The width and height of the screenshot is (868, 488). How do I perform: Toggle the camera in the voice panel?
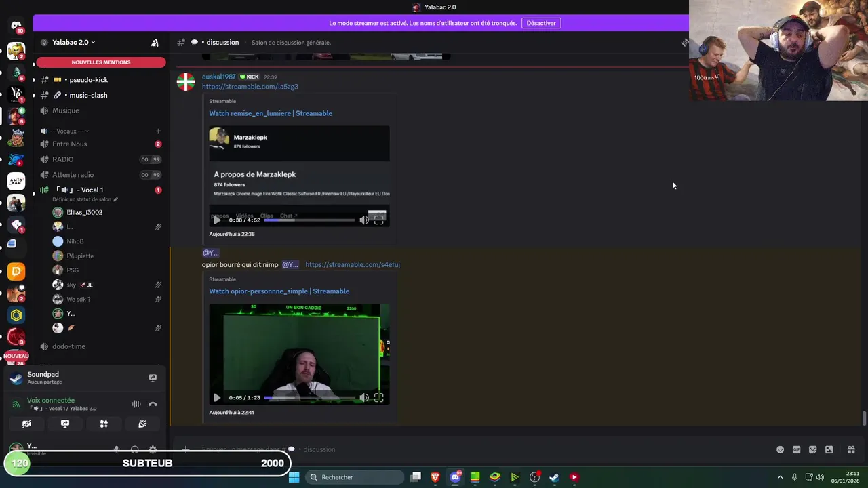tap(26, 424)
